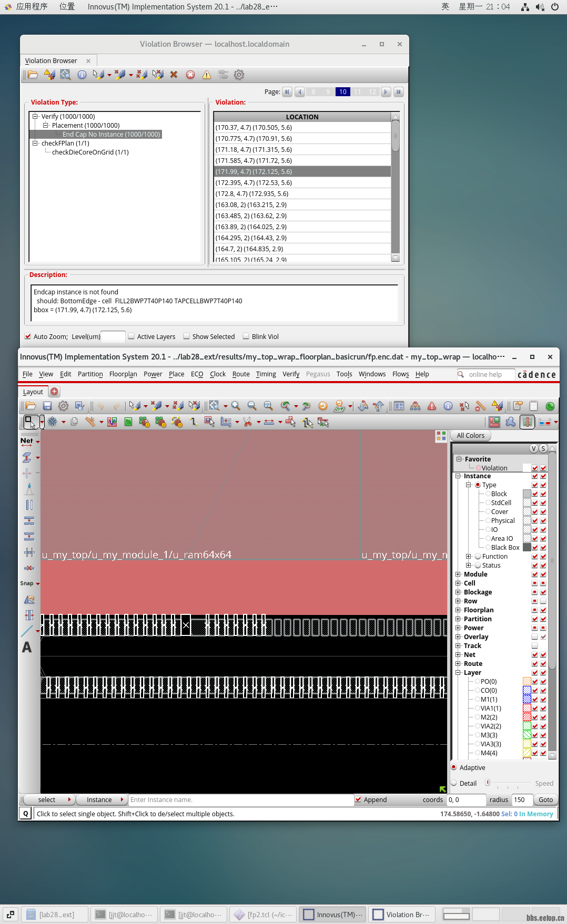Click the V visibility column header button
567x924 pixels.
tap(534, 448)
